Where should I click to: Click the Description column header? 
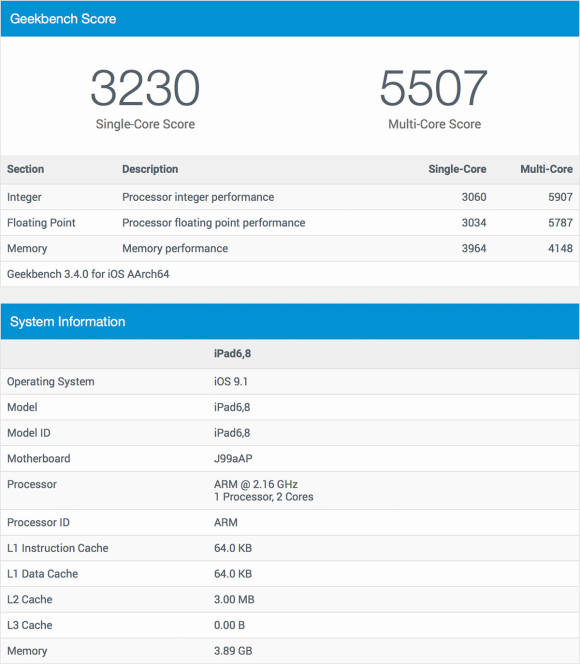pos(150,169)
